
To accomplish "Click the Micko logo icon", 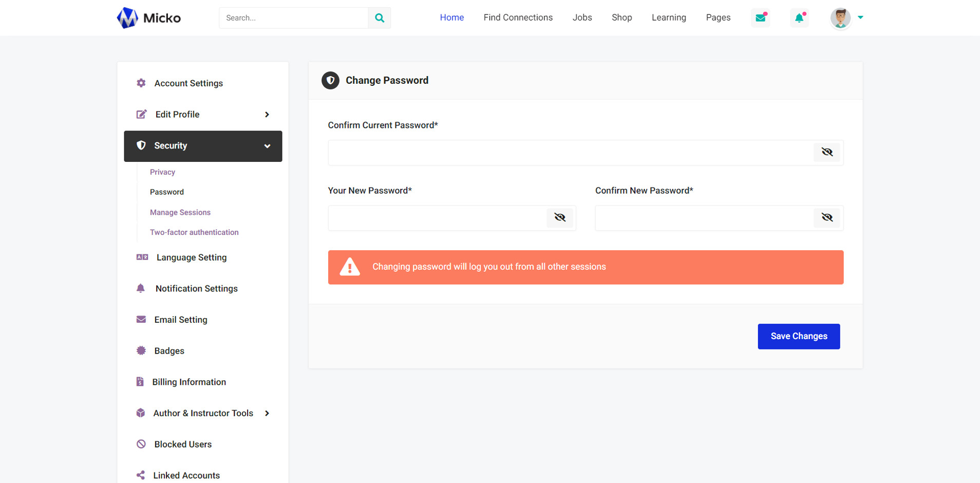I will (x=127, y=18).
